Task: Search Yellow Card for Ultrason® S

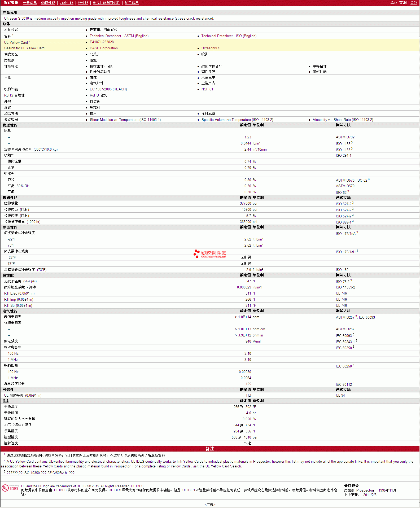Action: [x=211, y=48]
